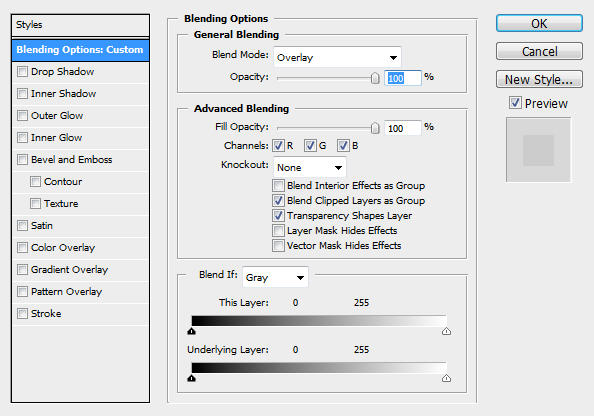Click the This Layer gradient bar
This screenshot has width=594, height=416.
click(x=319, y=321)
